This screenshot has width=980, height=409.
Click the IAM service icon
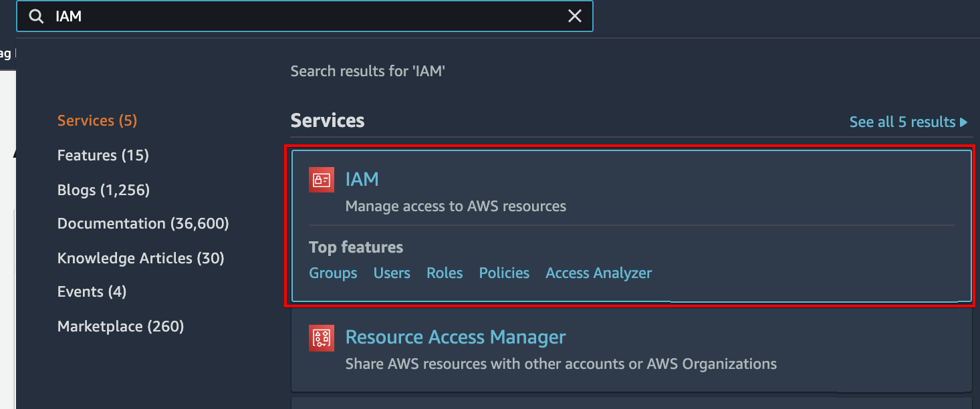point(322,180)
